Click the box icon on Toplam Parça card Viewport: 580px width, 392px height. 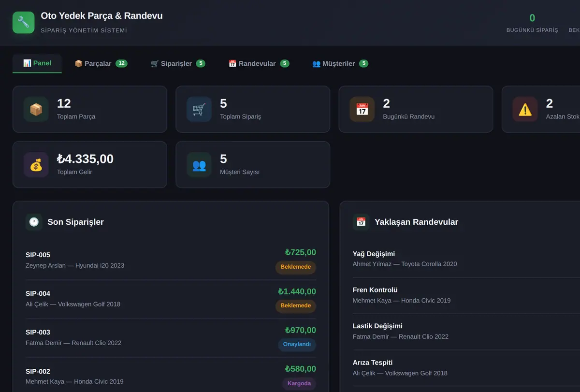(x=36, y=109)
